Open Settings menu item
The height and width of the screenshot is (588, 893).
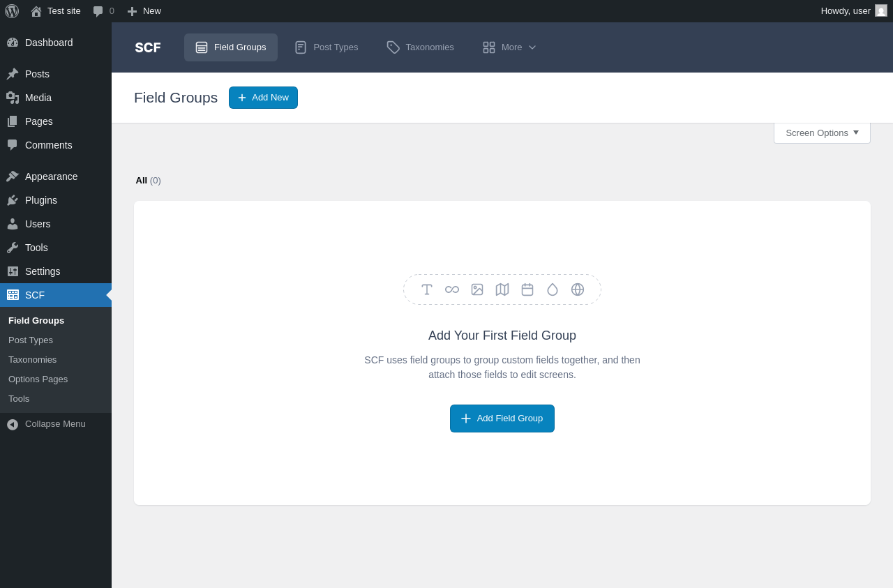(56, 271)
